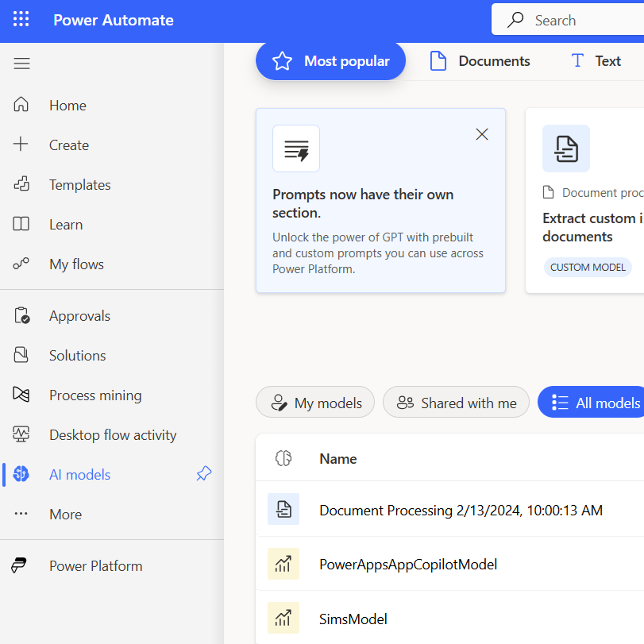Viewport: 644px width, 644px height.
Task: Click the Solutions icon in sidebar
Action: pyautogui.click(x=21, y=355)
